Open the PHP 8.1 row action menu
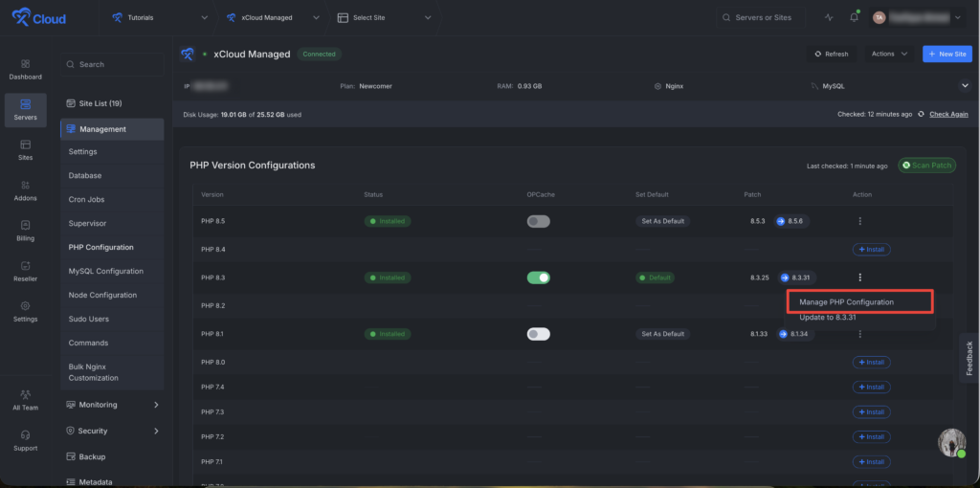Viewport: 980px width, 488px height. point(860,334)
